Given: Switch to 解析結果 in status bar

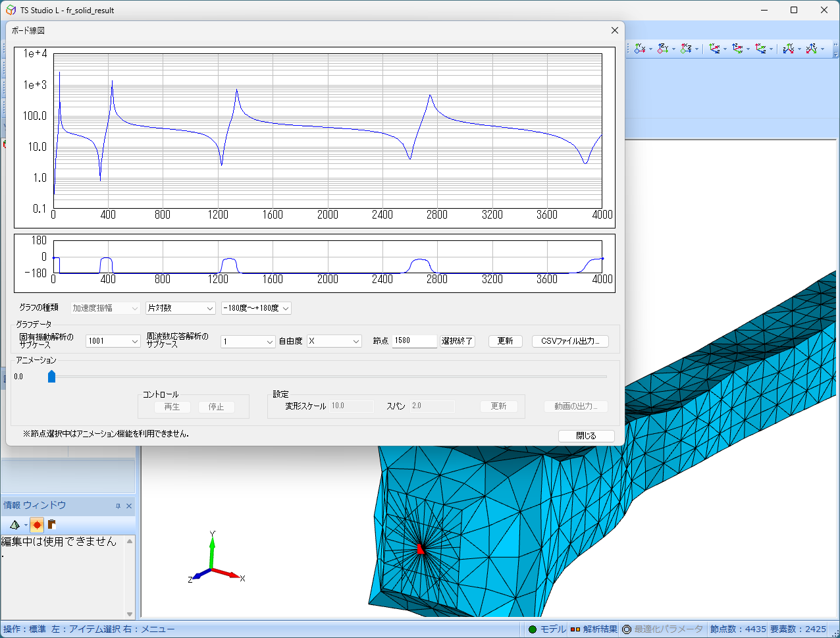Looking at the screenshot, I should (594, 629).
